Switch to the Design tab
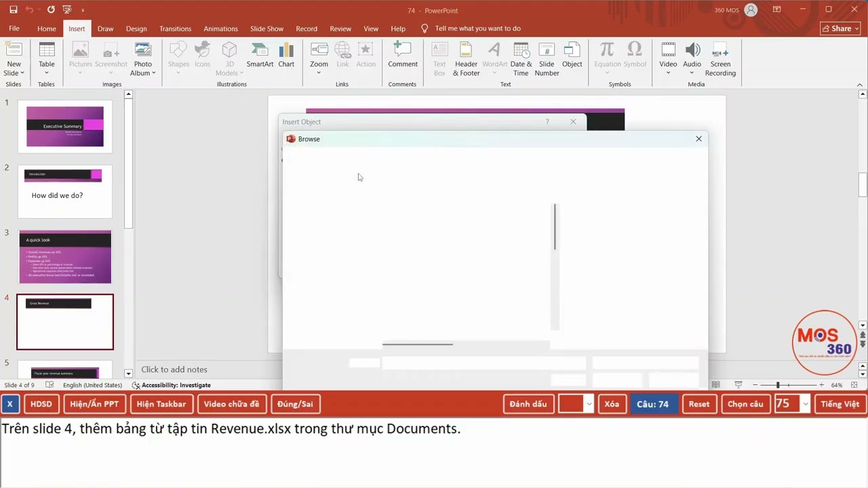The width and height of the screenshot is (868, 488). pos(136,28)
